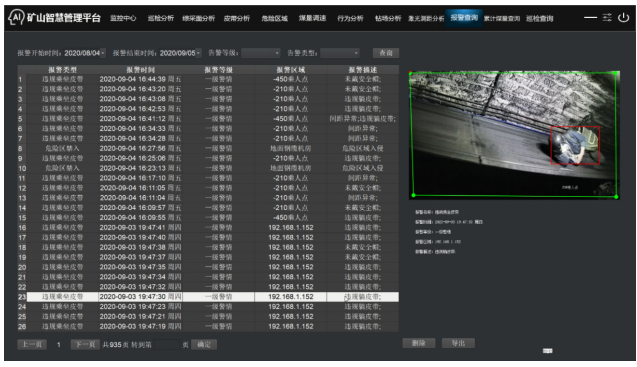Viewport: 637px width, 367px height.
Task: Open the sliders settings icon
Action: click(x=607, y=17)
